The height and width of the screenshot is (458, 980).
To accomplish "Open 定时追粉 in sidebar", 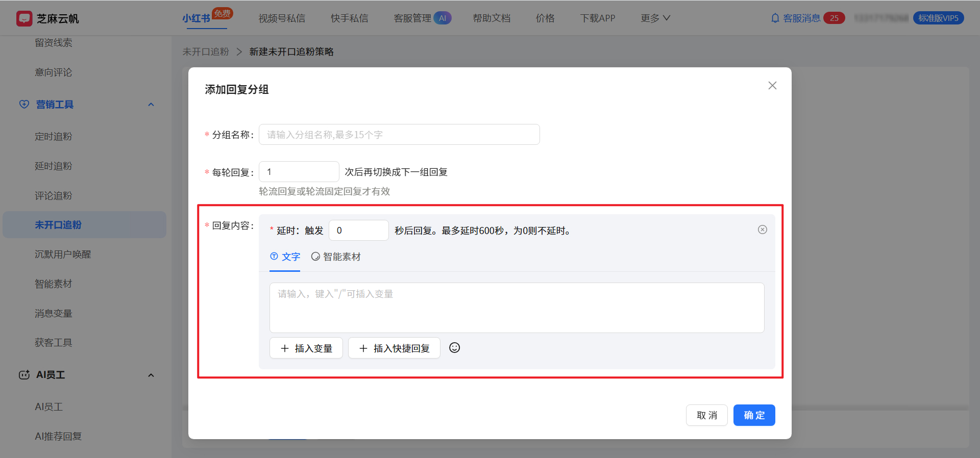I will [x=54, y=137].
